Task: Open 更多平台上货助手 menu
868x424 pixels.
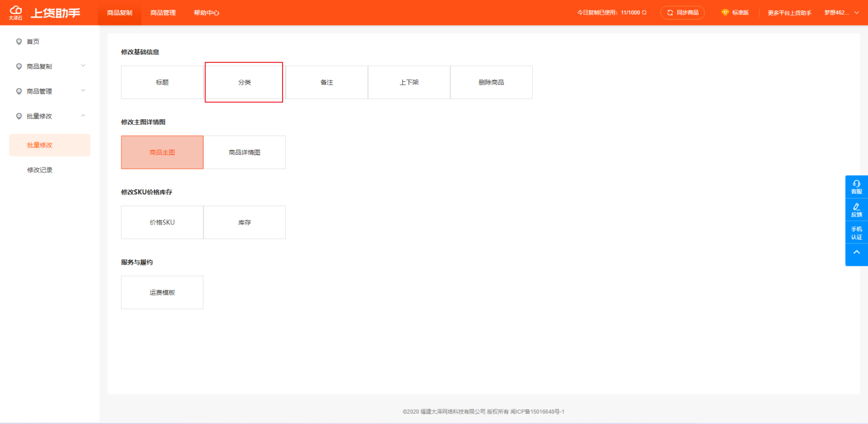Action: (789, 13)
